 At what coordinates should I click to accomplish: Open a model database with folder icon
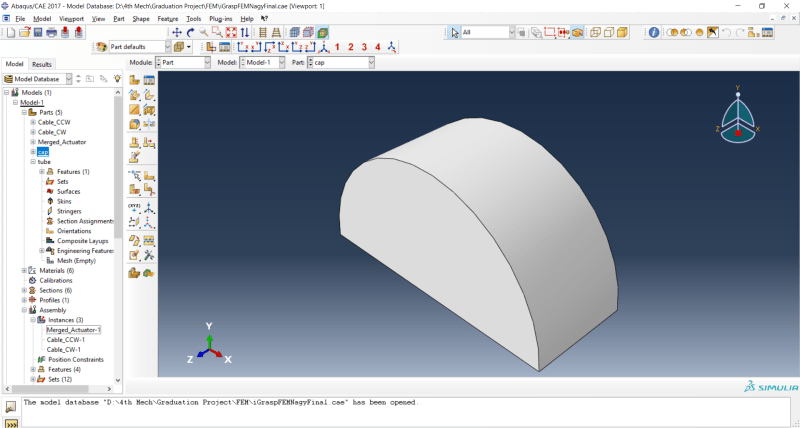tap(24, 33)
